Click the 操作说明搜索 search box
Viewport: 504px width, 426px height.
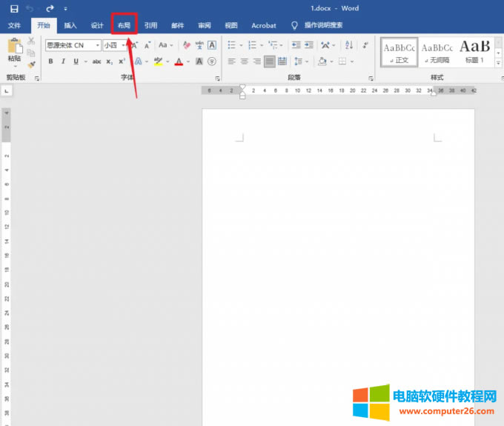click(x=323, y=25)
